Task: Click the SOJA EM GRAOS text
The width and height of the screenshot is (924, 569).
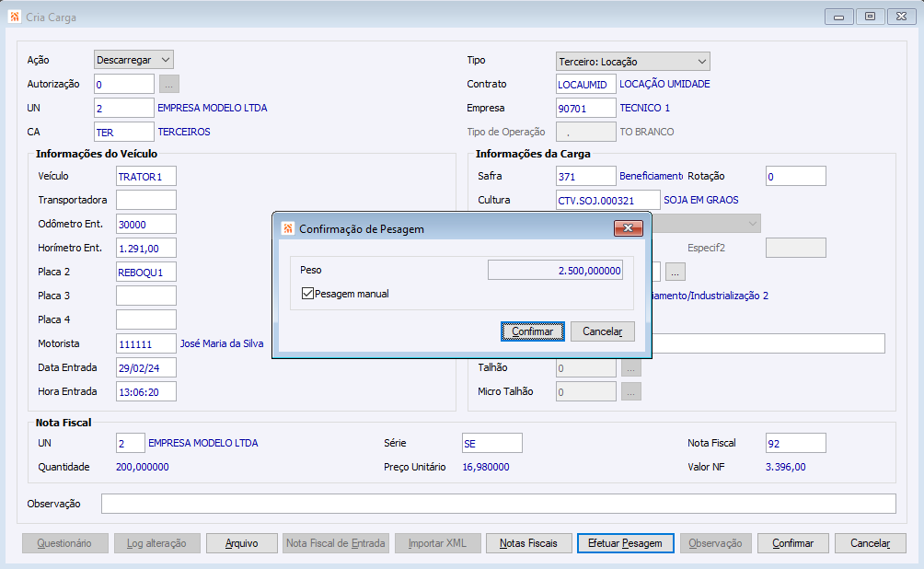Action: pyautogui.click(x=701, y=200)
